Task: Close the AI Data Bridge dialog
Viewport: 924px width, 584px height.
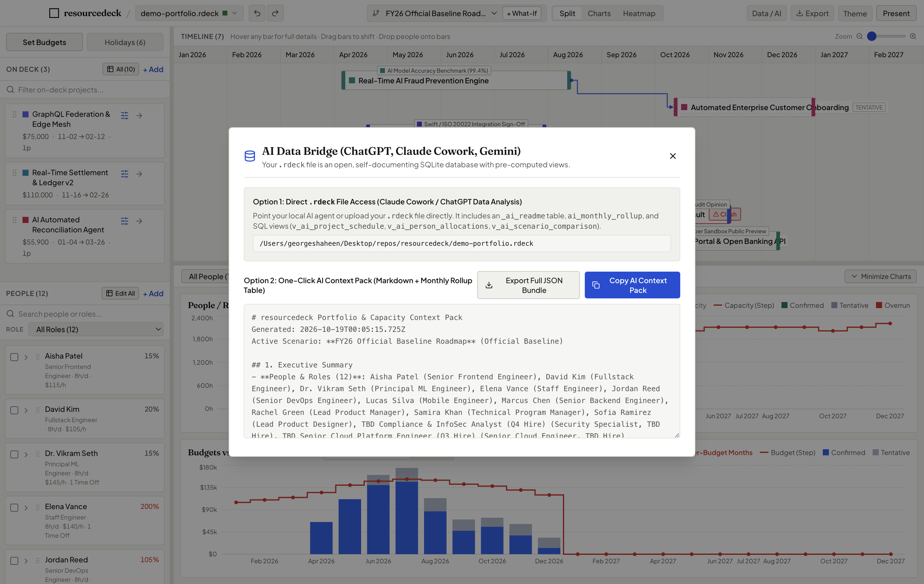Action: [673, 156]
